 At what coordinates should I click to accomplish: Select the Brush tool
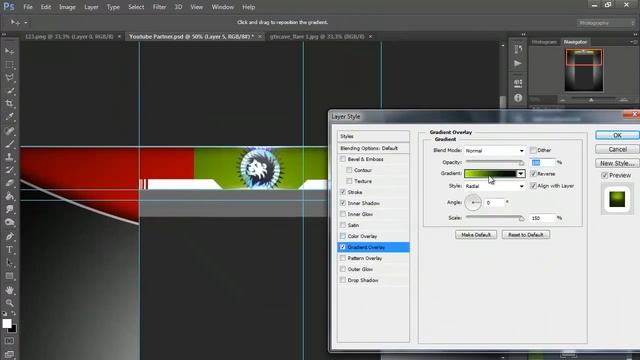pyautogui.click(x=9, y=144)
